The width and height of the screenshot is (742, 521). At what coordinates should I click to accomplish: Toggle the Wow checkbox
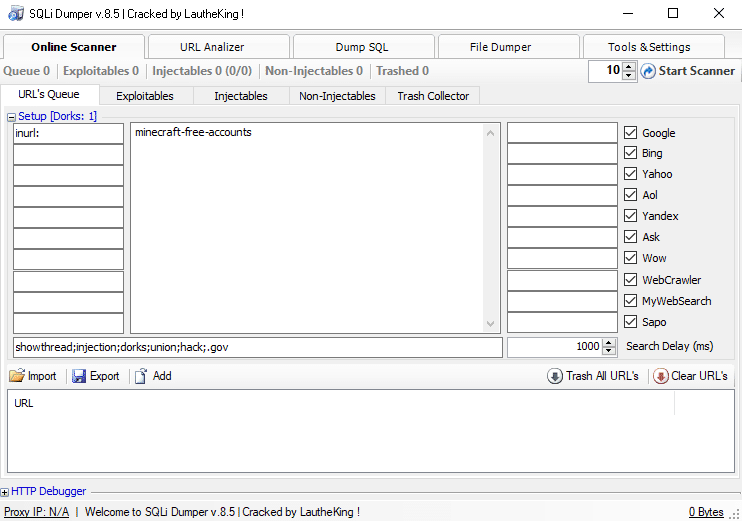pos(630,258)
